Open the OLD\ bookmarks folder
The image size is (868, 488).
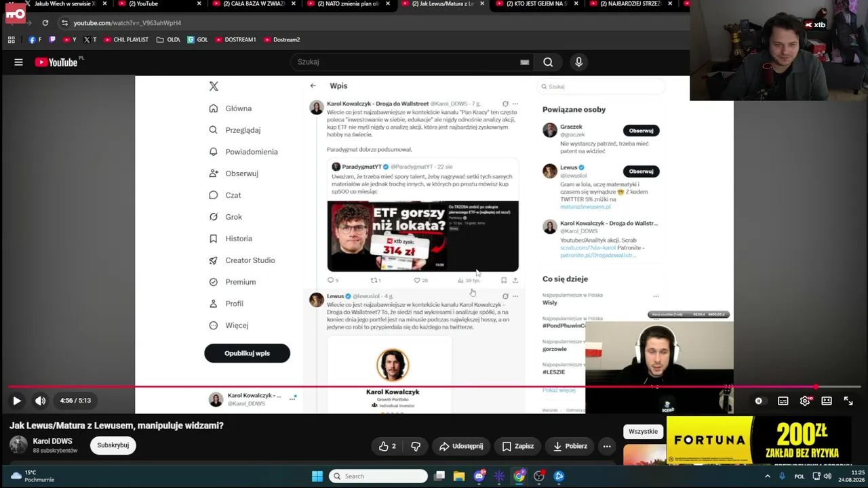pyautogui.click(x=168, y=40)
